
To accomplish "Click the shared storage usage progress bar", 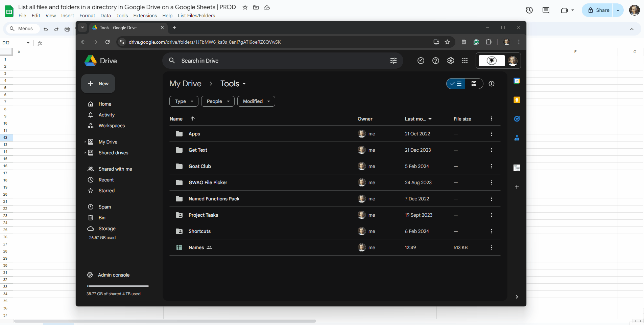I will pos(118,286).
